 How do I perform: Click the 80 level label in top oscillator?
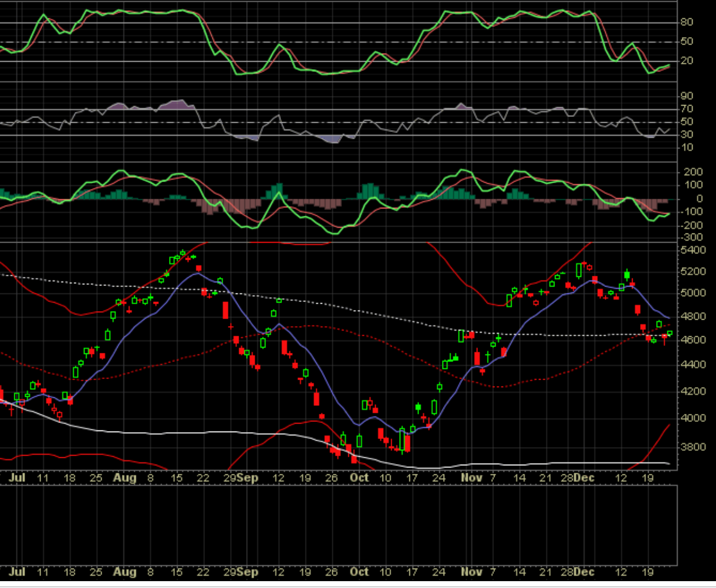point(687,22)
